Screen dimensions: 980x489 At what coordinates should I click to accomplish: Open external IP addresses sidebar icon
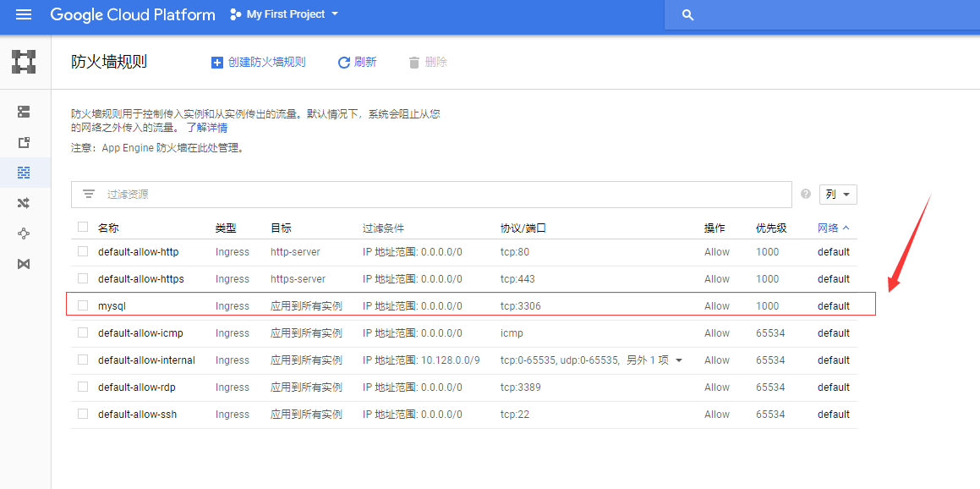pos(24,143)
